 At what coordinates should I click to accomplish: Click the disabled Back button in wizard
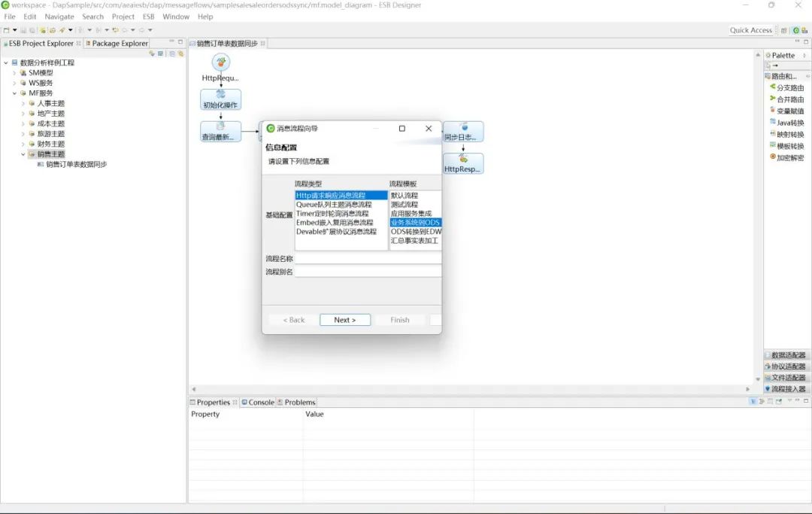(x=294, y=320)
